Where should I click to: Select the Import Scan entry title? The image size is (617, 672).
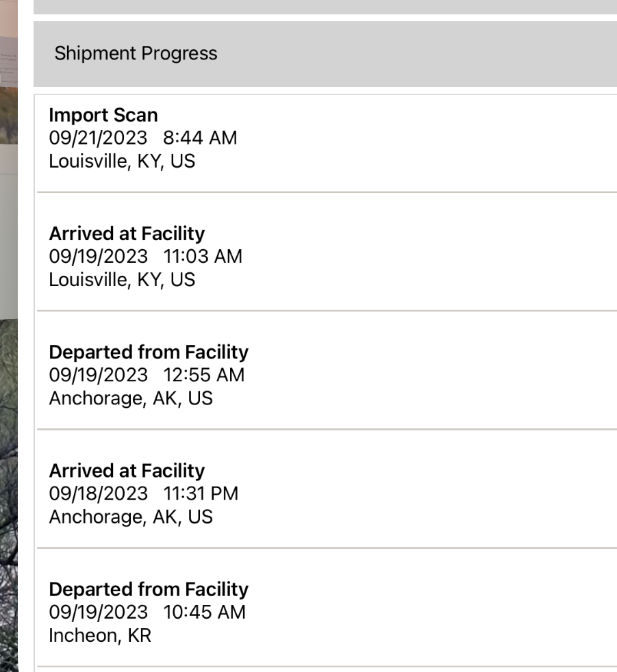[x=103, y=115]
